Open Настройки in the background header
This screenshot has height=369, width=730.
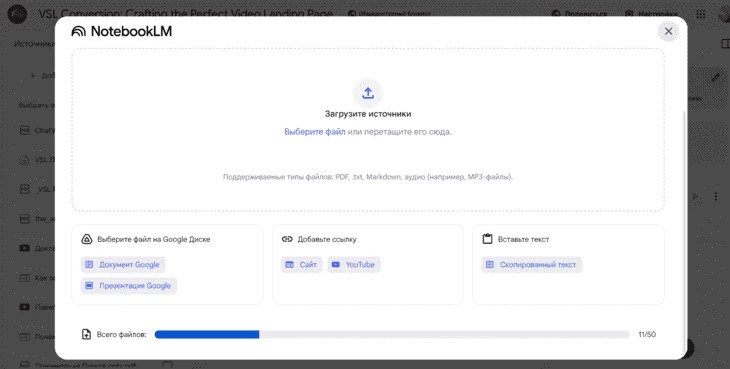click(x=651, y=14)
